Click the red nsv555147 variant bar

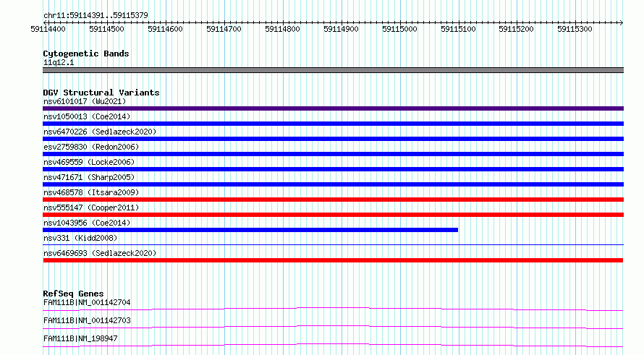333,215
